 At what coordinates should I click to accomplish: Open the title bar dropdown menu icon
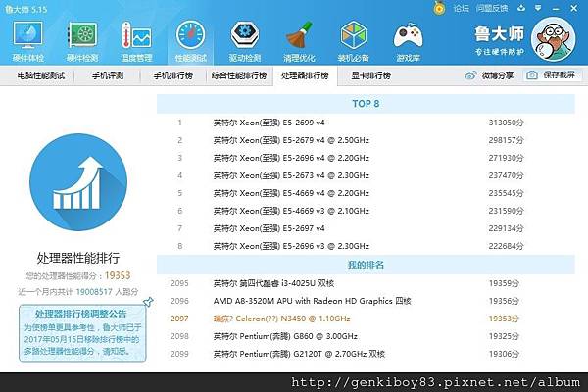click(538, 8)
